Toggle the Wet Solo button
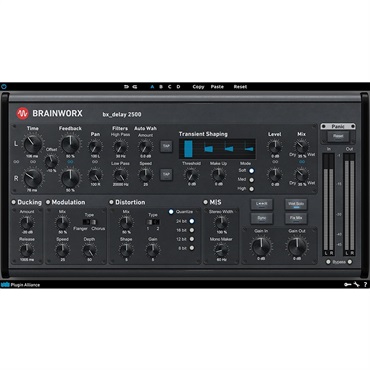The height and width of the screenshot is (370, 370). 296,204
